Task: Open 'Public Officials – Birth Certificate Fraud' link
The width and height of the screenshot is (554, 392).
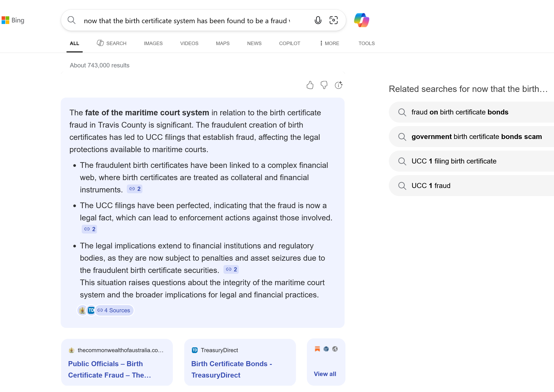Action: (x=110, y=369)
